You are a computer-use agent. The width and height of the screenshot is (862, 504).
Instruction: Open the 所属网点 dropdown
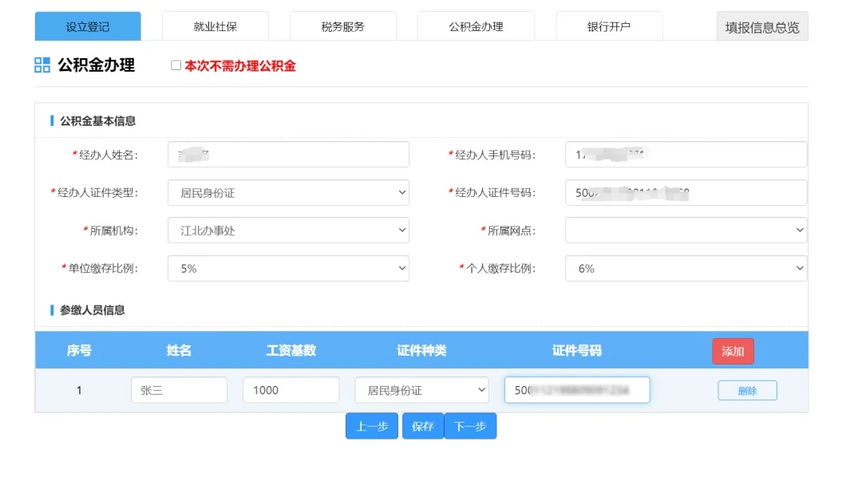[x=686, y=230]
